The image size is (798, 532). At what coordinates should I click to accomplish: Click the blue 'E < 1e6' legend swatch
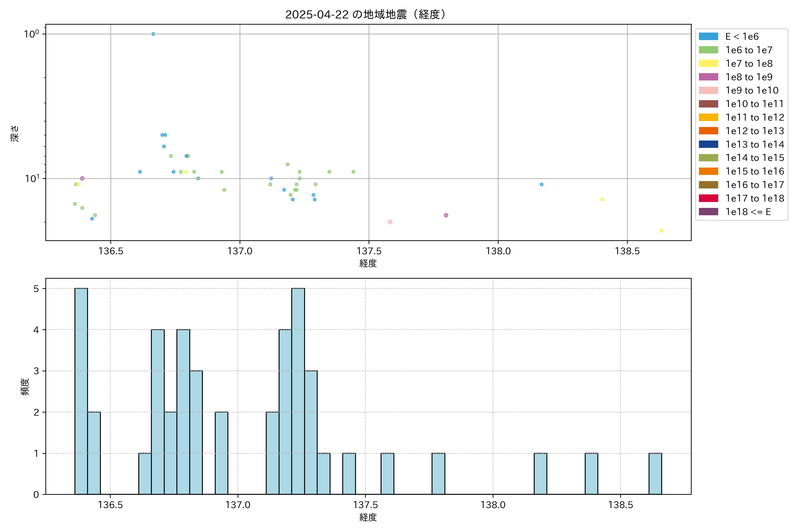click(708, 36)
